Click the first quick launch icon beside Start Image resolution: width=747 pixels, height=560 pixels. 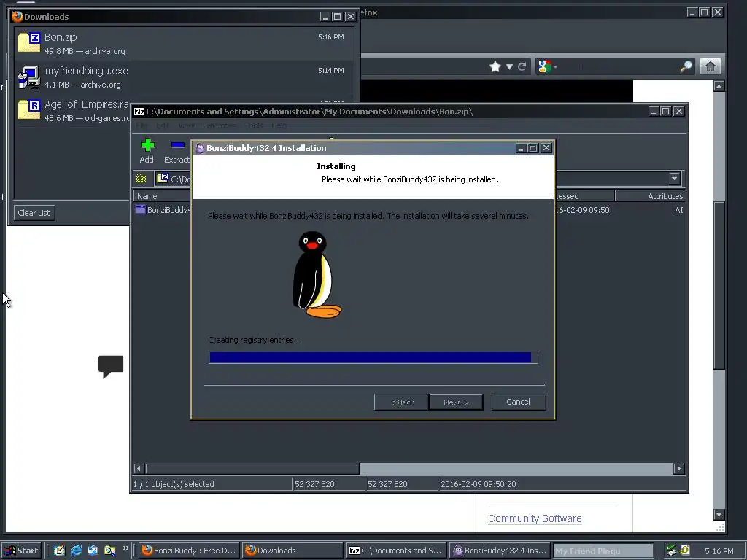[59, 551]
